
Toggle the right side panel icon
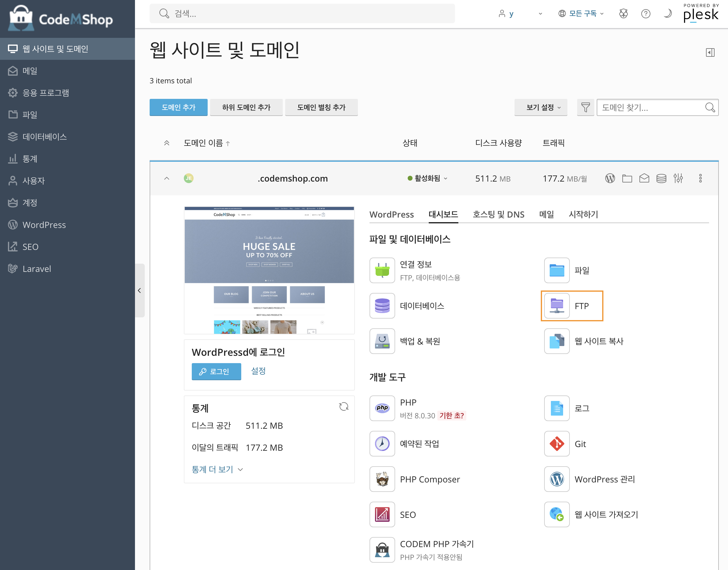710,52
